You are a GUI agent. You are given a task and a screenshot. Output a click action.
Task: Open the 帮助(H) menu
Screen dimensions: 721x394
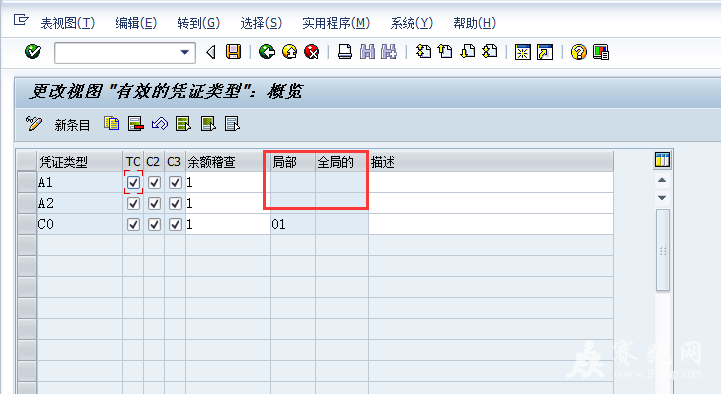475,23
